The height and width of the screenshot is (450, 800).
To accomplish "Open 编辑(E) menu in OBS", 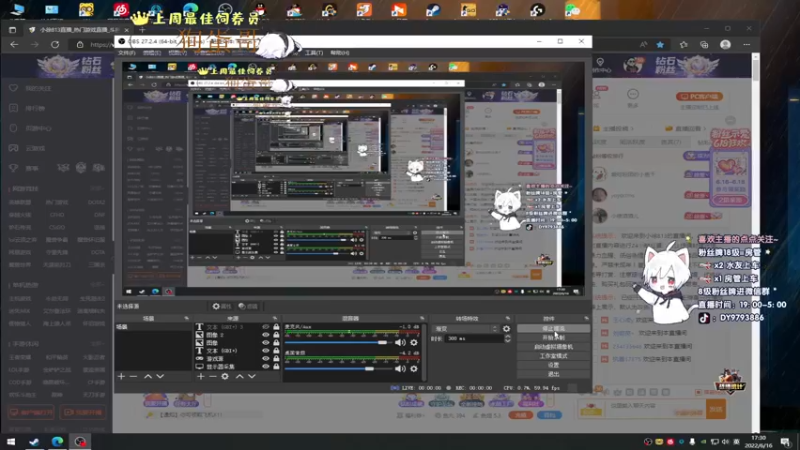I will [152, 53].
